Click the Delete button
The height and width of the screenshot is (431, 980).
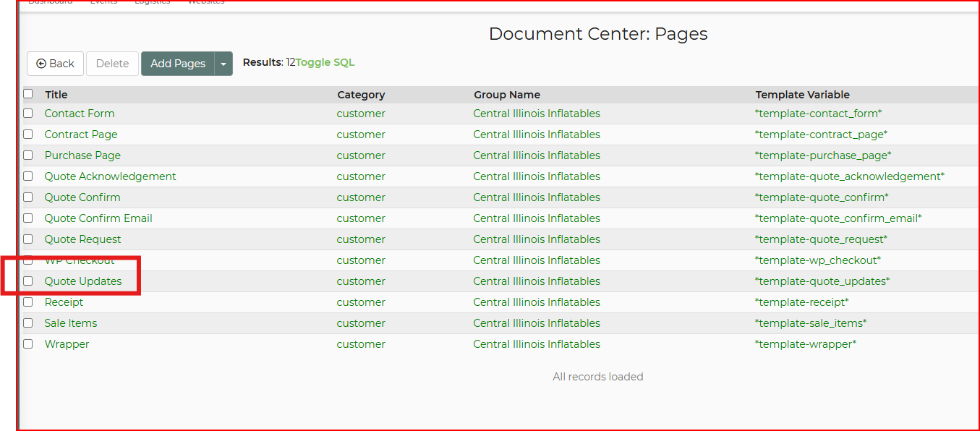pyautogui.click(x=112, y=64)
